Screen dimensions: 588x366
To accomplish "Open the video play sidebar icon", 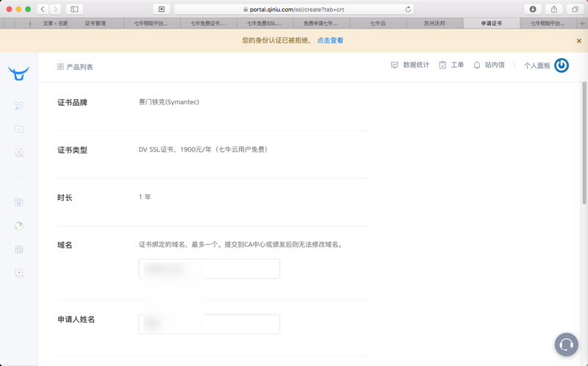I will tap(19, 273).
